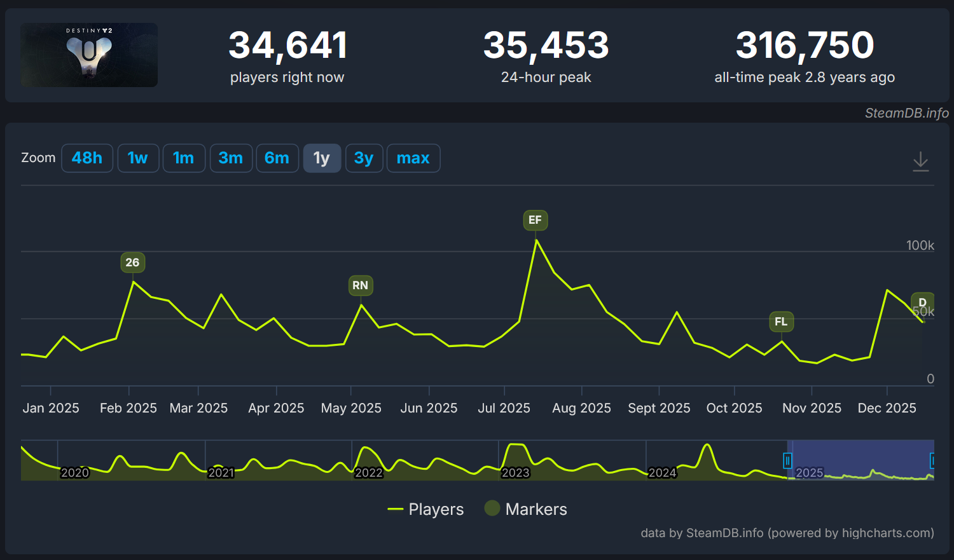Click the 0 y-axis label
The height and width of the screenshot is (560, 954).
pos(930,379)
